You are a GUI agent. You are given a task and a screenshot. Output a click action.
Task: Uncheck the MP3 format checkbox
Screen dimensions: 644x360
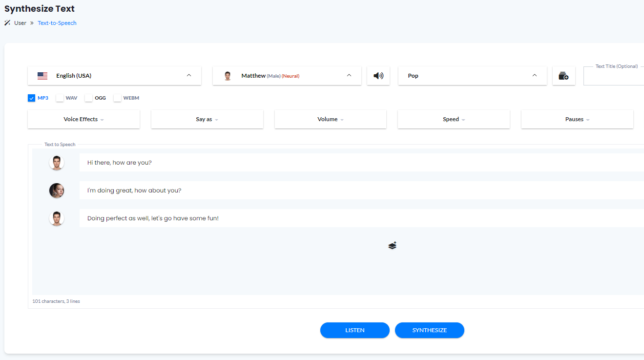(x=32, y=98)
